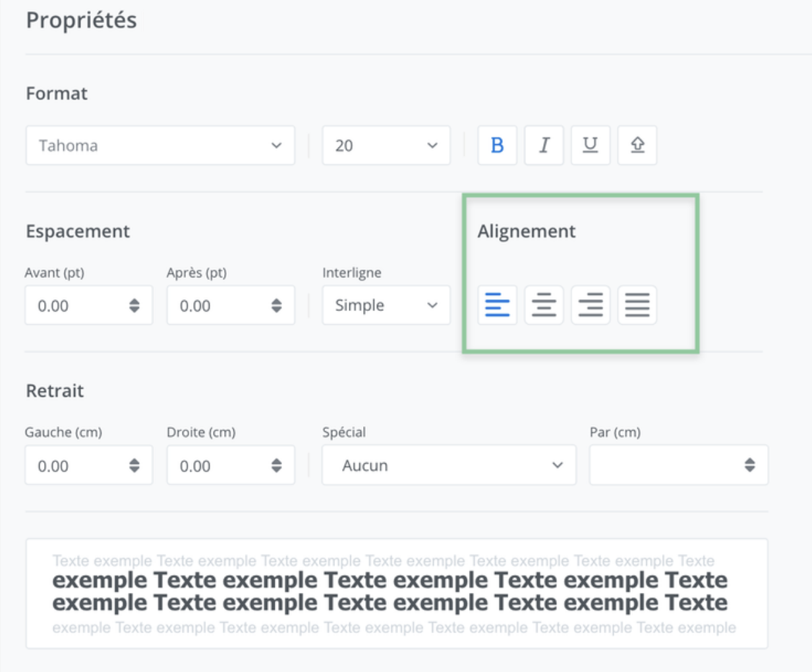Open the font size 20 dropdown
The image size is (812, 672).
[386, 146]
